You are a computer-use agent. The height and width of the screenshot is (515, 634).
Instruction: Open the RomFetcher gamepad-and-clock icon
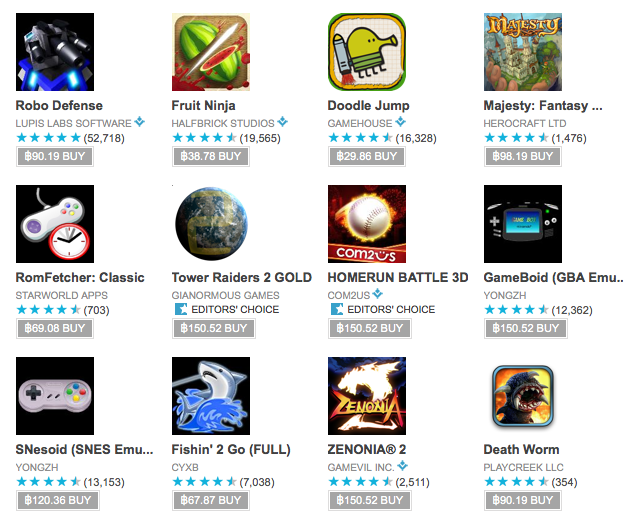pos(55,224)
